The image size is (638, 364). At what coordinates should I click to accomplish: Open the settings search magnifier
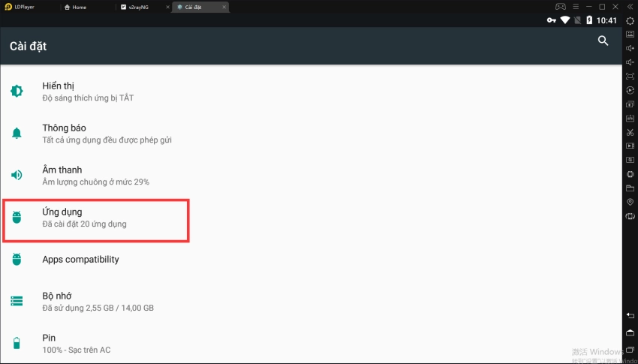(603, 41)
